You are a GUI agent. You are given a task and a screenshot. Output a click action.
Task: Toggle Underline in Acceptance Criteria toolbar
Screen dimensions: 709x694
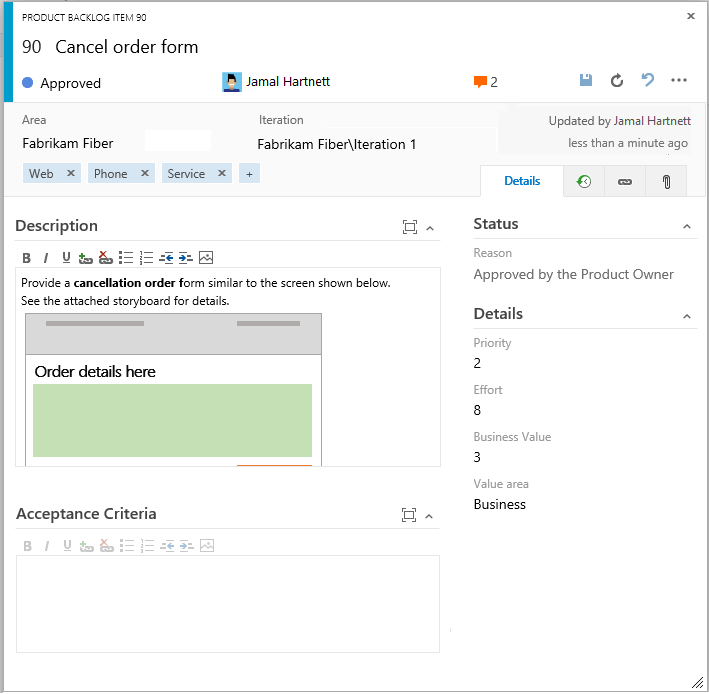tap(67, 546)
